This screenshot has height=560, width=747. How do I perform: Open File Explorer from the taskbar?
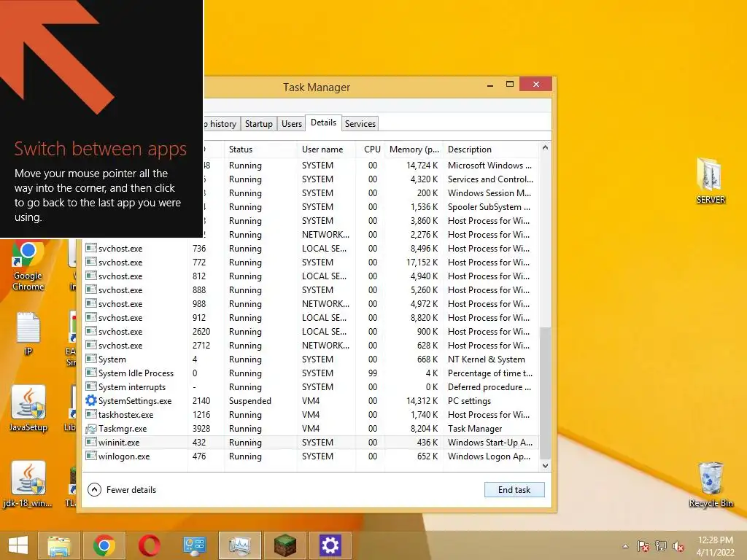pyautogui.click(x=59, y=545)
